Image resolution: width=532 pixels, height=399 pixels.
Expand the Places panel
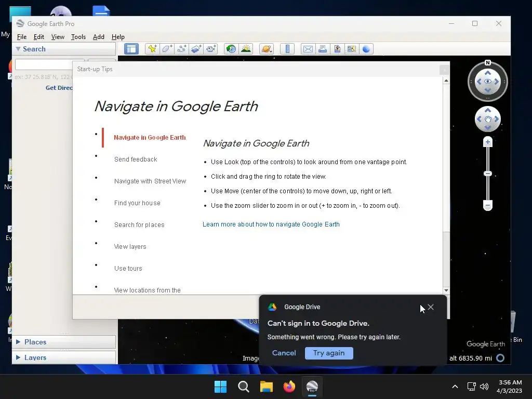click(x=18, y=342)
